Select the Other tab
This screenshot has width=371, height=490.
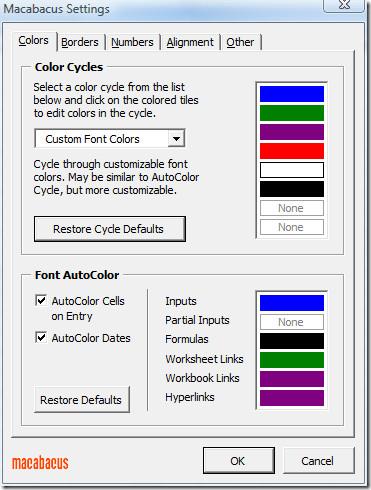point(240,42)
